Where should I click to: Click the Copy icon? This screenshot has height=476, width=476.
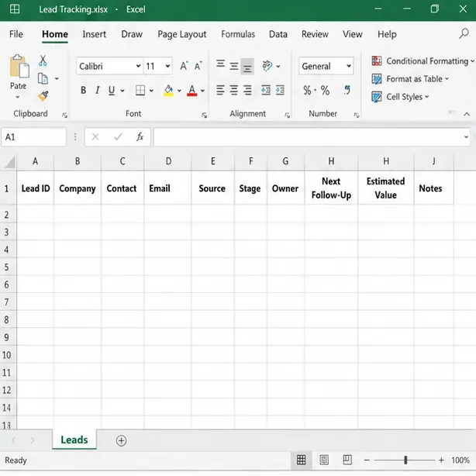tap(43, 78)
